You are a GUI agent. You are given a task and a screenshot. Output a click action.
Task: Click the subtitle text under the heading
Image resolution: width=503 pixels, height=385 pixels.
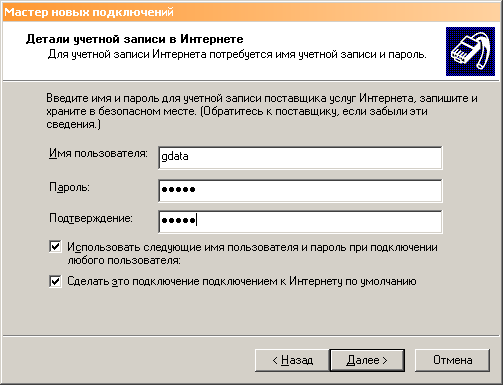click(x=237, y=54)
